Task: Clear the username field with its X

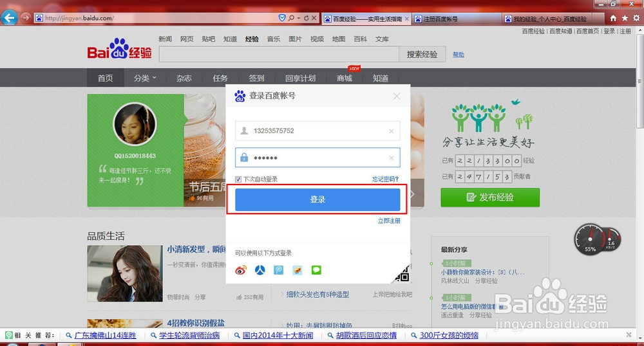Action: [391, 131]
